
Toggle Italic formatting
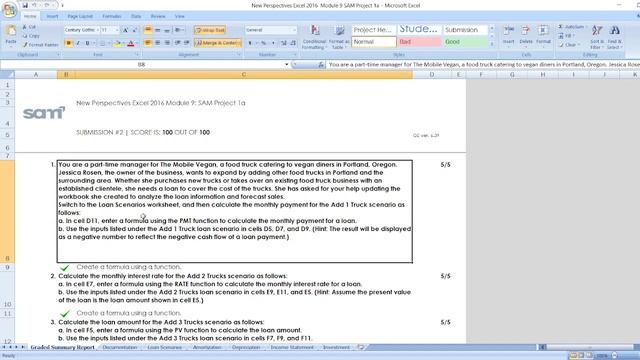point(78,43)
